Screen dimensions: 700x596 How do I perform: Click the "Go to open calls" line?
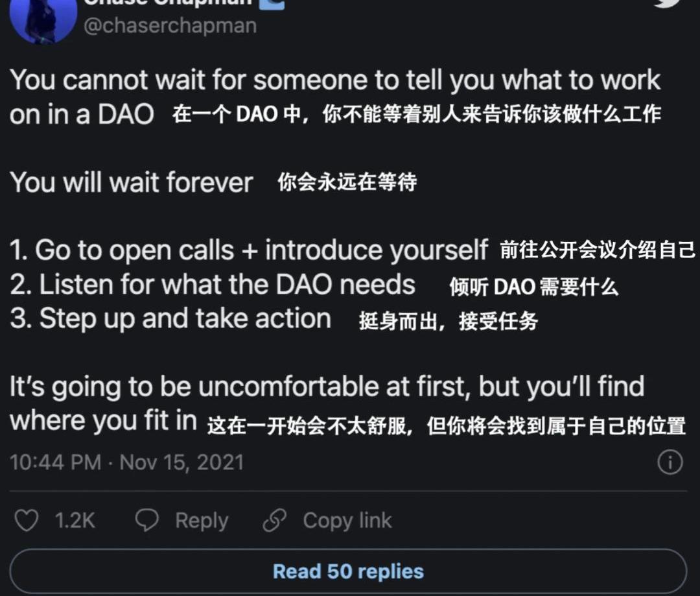click(249, 250)
